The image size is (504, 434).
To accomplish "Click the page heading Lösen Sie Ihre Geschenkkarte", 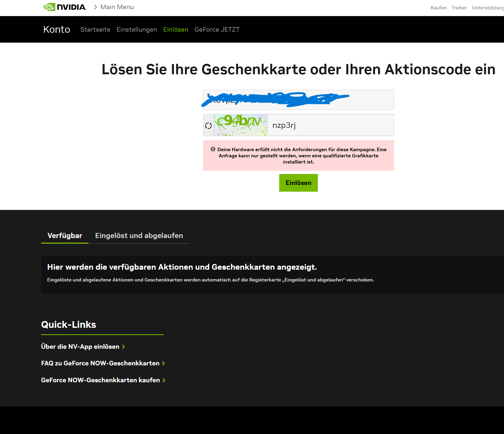I will (x=298, y=69).
